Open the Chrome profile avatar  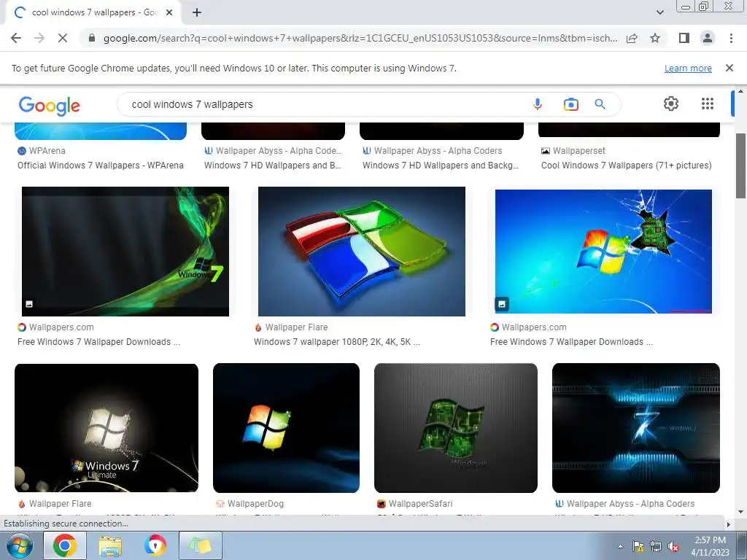(708, 38)
